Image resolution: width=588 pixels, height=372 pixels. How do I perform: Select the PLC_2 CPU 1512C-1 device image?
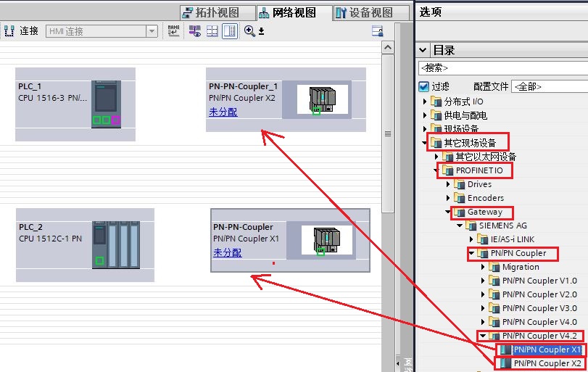tap(116, 244)
